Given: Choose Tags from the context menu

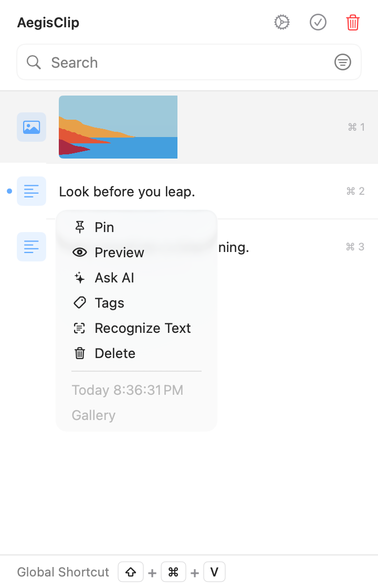Looking at the screenshot, I should tap(136, 302).
